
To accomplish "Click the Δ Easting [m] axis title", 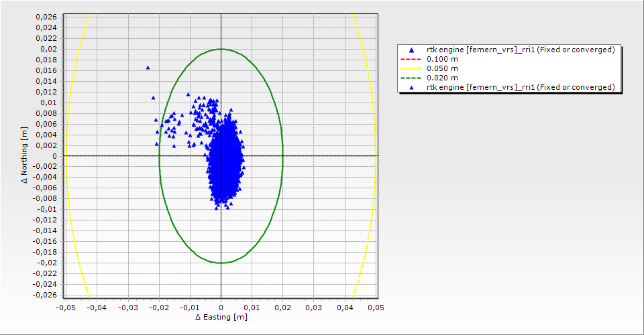I will [x=221, y=317].
